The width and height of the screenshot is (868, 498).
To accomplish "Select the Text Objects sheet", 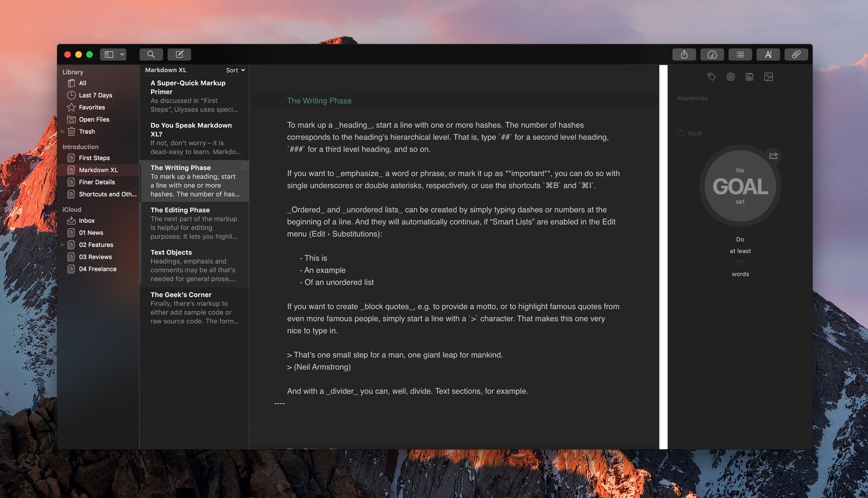I will tap(195, 265).
